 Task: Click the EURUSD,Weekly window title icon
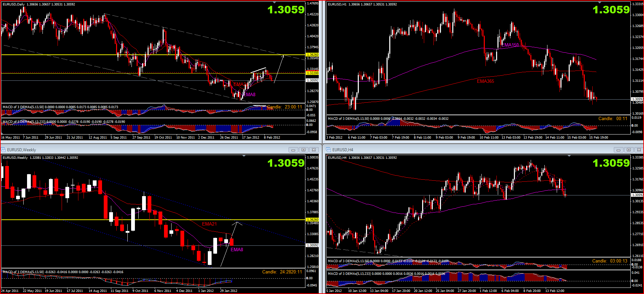(x=3, y=150)
